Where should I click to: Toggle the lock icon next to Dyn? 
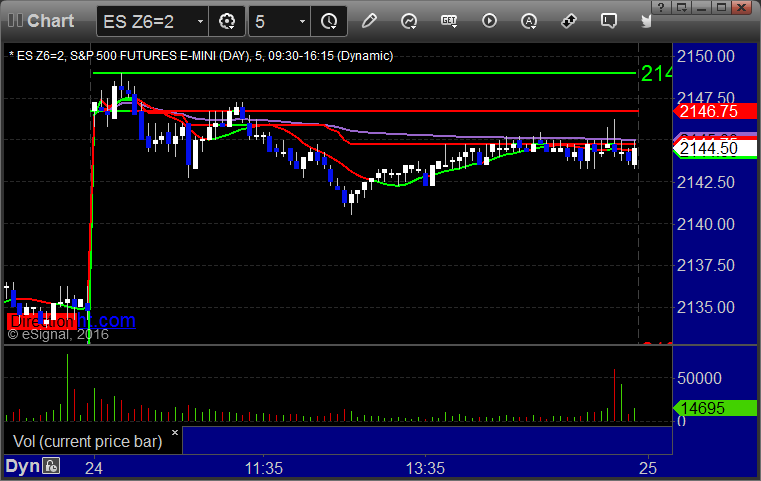point(51,466)
